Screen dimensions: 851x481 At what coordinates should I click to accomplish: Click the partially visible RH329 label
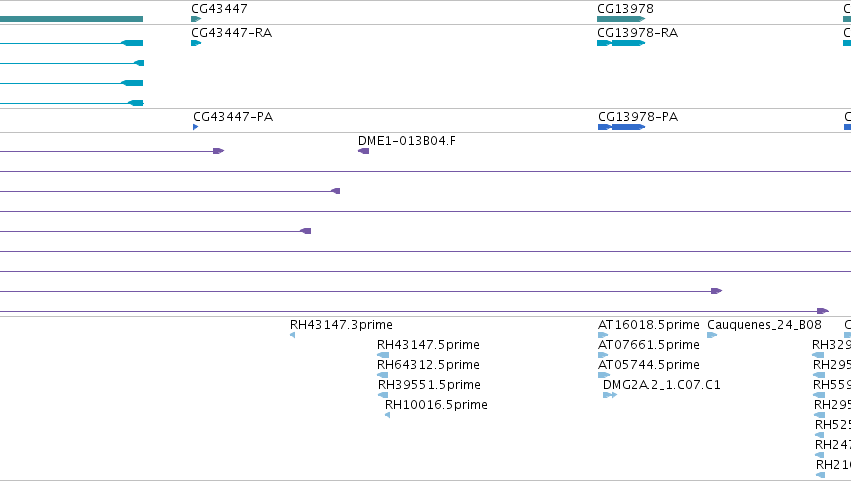coord(831,345)
